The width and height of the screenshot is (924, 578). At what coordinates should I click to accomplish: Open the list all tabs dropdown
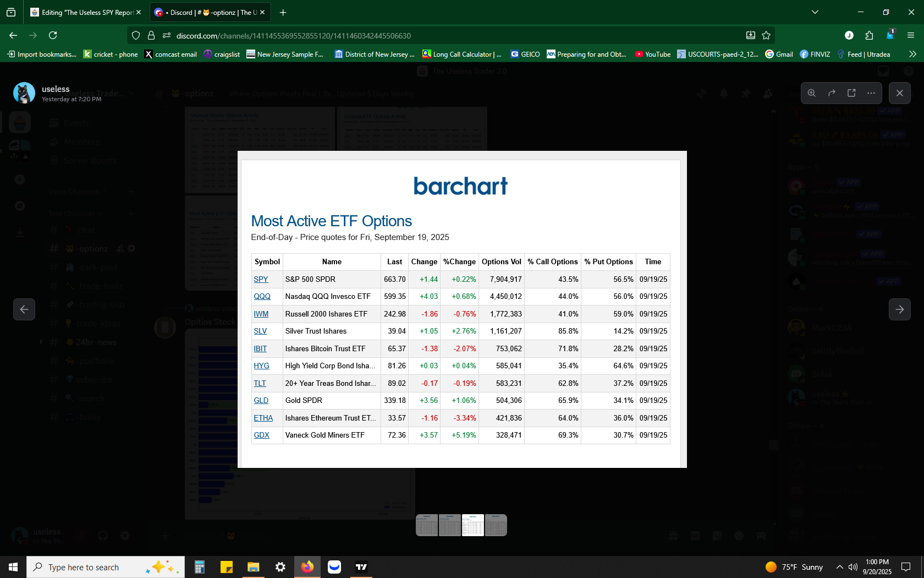tap(815, 12)
